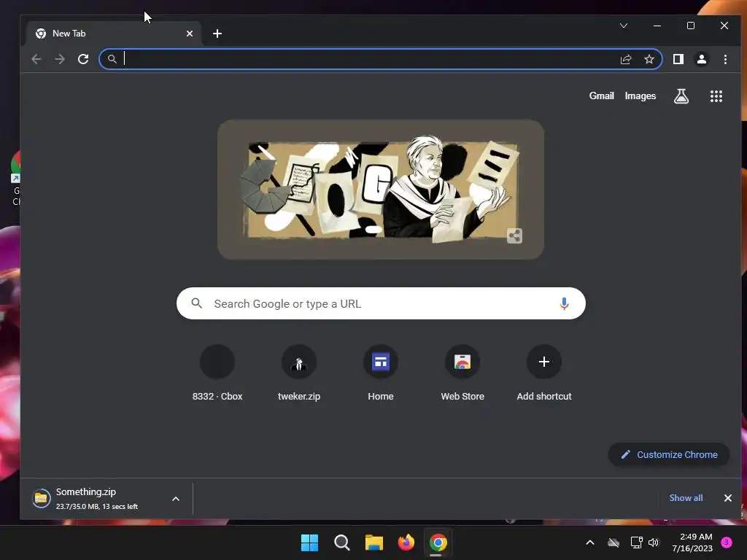Open the Google Doodle illustration
Viewport: 747px width, 560px height.
[381, 190]
